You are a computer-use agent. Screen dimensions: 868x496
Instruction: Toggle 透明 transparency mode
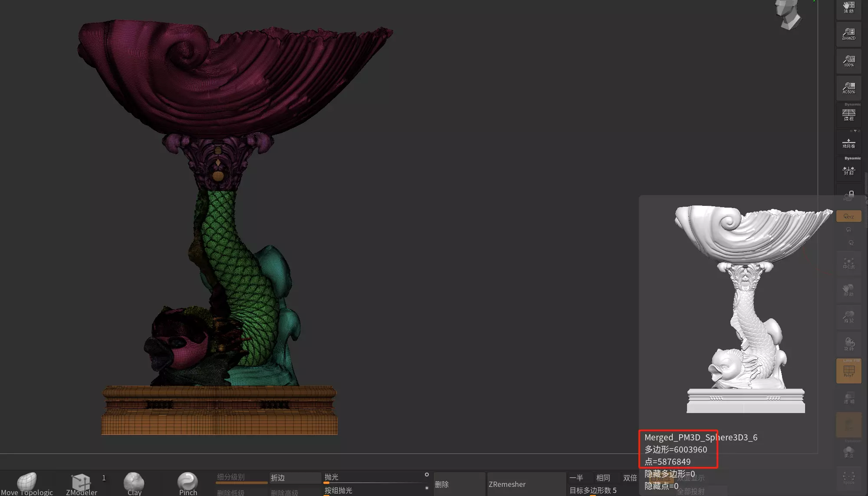pos(848,398)
